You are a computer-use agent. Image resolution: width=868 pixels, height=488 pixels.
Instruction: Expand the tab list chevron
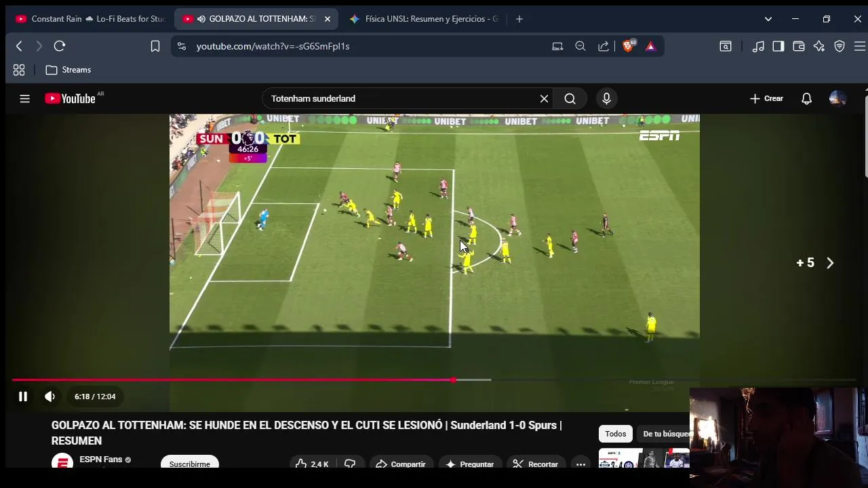768,19
